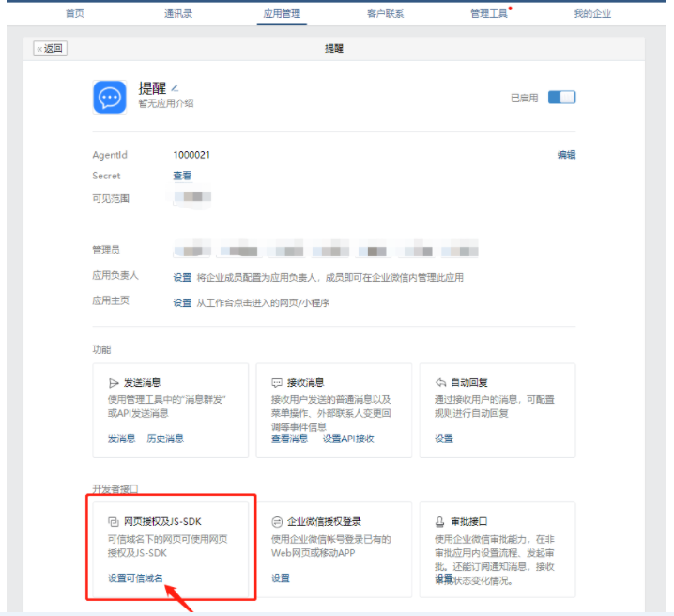Toggle the 已启用 switch off

click(561, 97)
